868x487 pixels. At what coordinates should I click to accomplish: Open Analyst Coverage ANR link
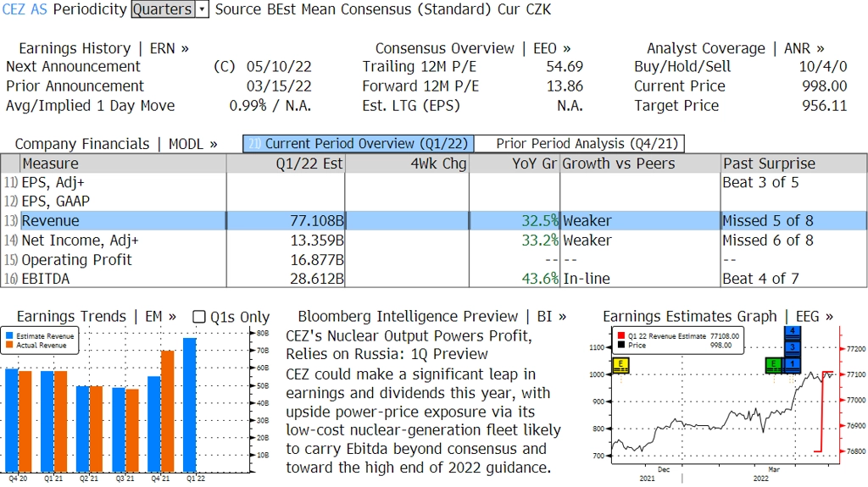[736, 49]
